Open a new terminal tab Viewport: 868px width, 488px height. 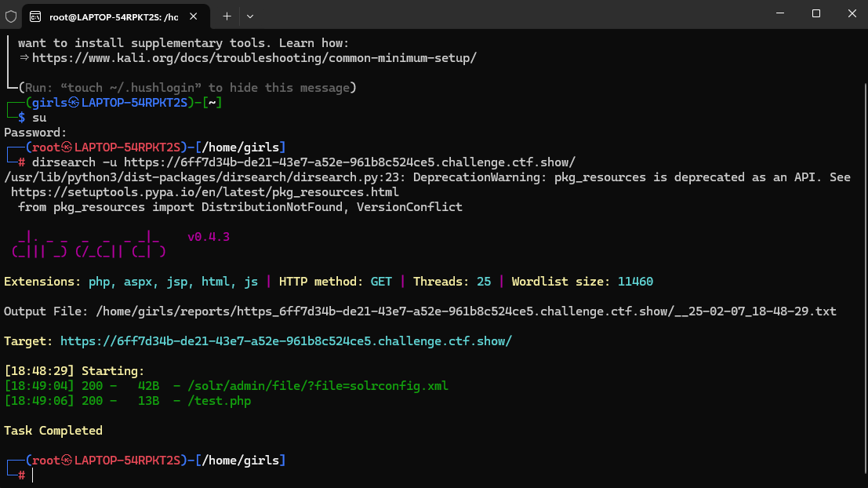pos(227,16)
